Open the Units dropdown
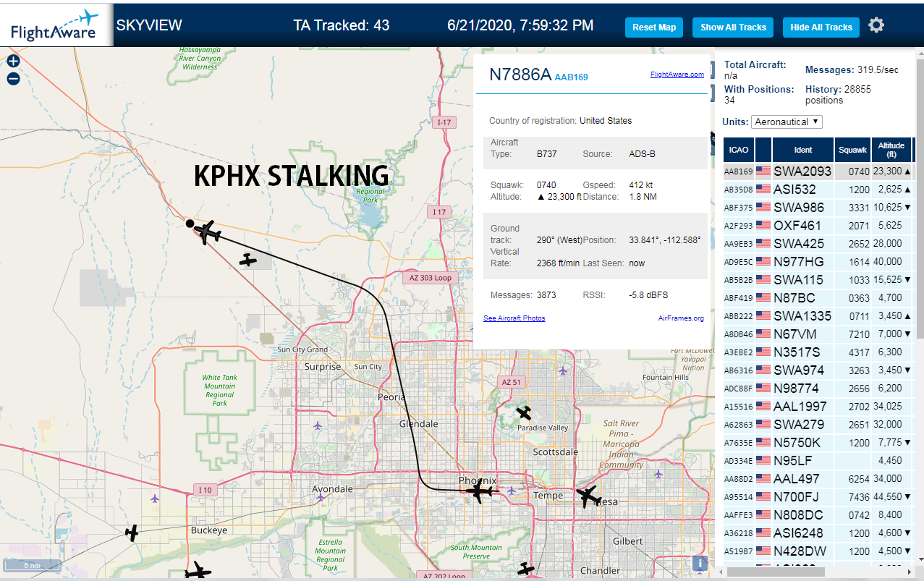Viewport: 924px width, 581px height. [787, 122]
